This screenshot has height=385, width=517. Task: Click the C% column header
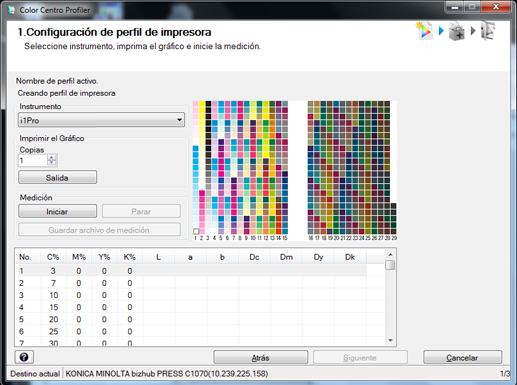pos(53,257)
